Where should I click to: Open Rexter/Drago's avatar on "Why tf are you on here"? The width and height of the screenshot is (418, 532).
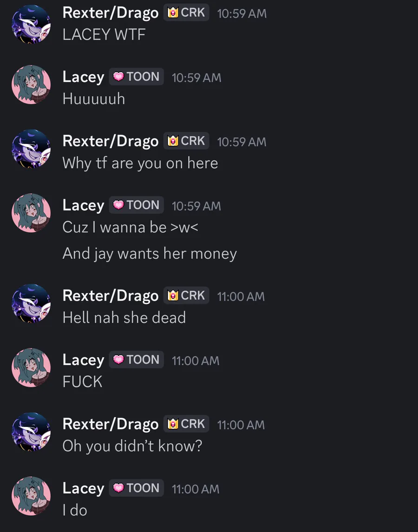click(31, 149)
